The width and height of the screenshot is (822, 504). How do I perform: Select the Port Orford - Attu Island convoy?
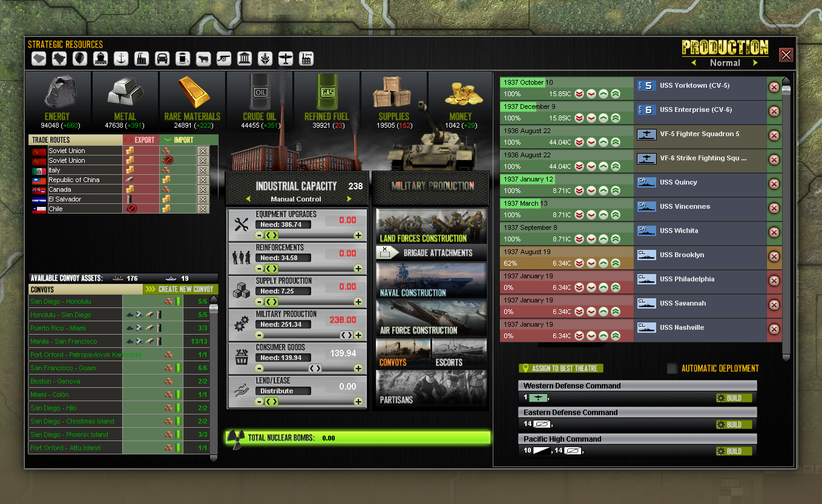coord(119,448)
